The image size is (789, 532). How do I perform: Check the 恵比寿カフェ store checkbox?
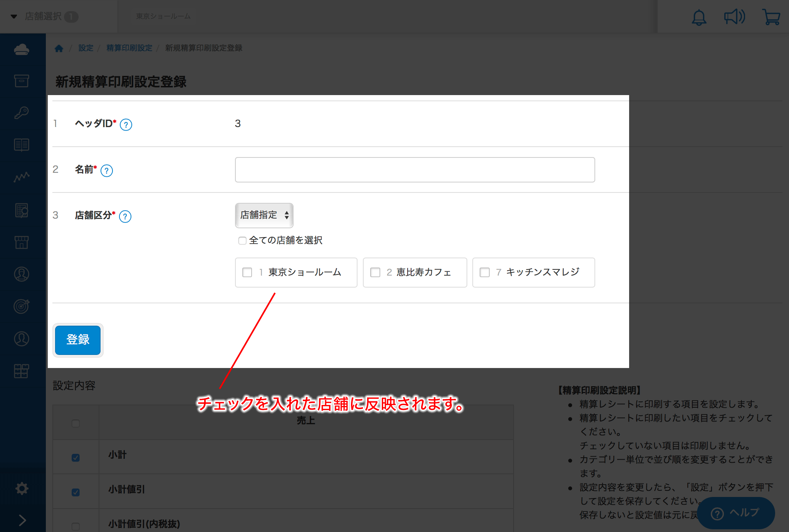375,273
